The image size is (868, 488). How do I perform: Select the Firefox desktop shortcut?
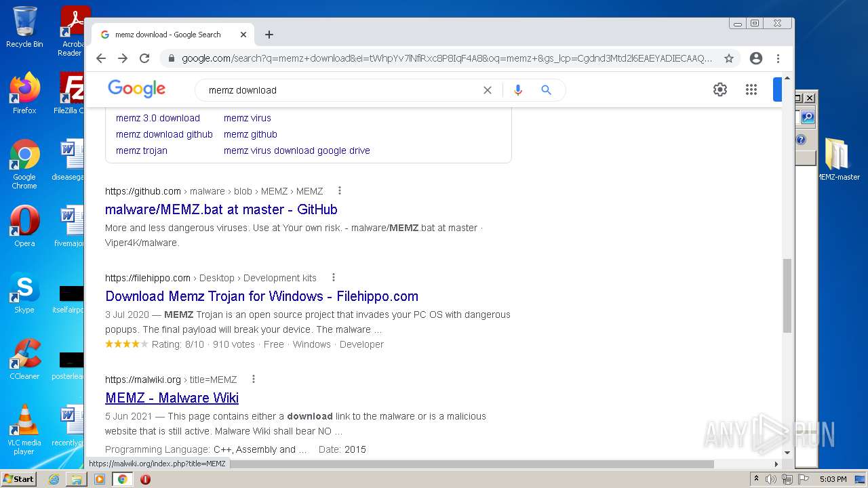[x=24, y=93]
